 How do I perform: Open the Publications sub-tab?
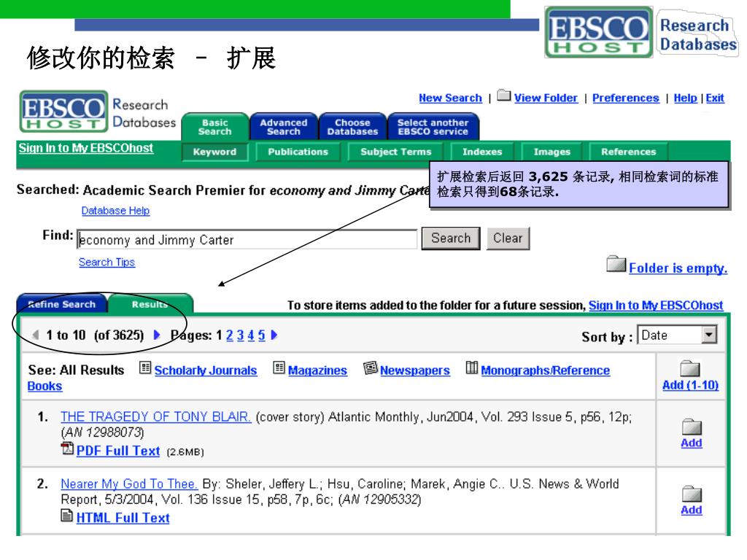click(298, 152)
